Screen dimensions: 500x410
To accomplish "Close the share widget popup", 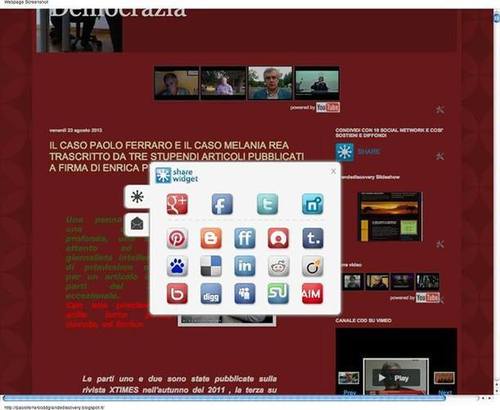I will (x=333, y=171).
